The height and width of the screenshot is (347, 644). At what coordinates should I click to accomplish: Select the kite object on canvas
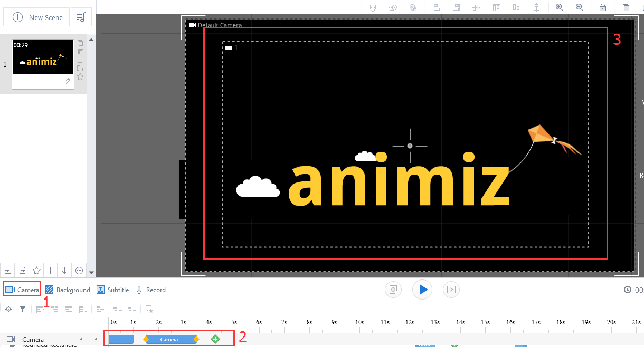[x=554, y=139]
